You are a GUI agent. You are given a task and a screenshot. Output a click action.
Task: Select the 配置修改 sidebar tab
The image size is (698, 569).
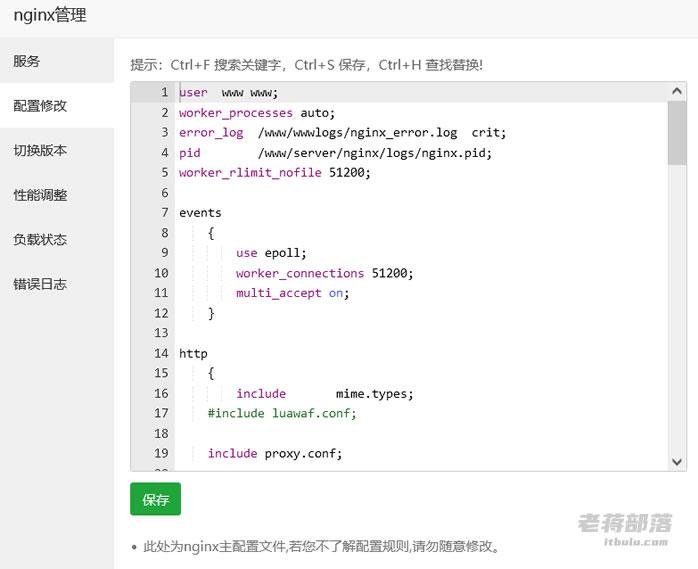(40, 106)
